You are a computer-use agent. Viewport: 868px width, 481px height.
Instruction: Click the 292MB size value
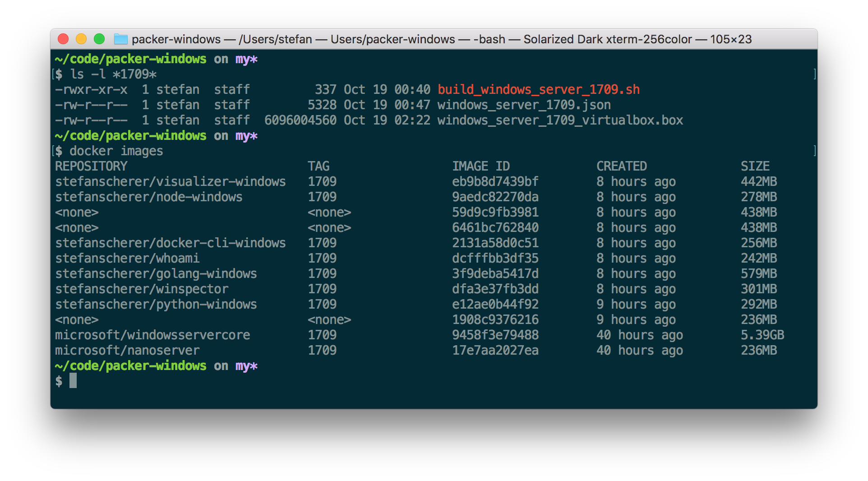click(759, 305)
